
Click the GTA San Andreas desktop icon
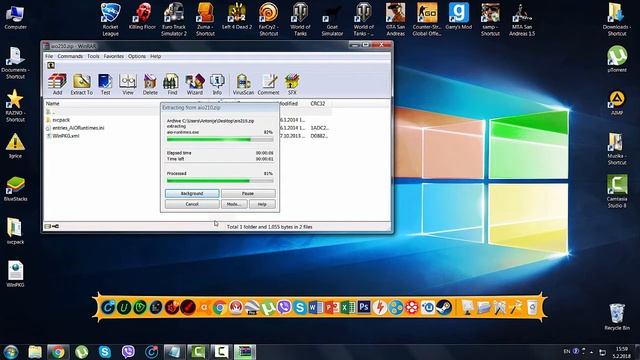pos(396,19)
